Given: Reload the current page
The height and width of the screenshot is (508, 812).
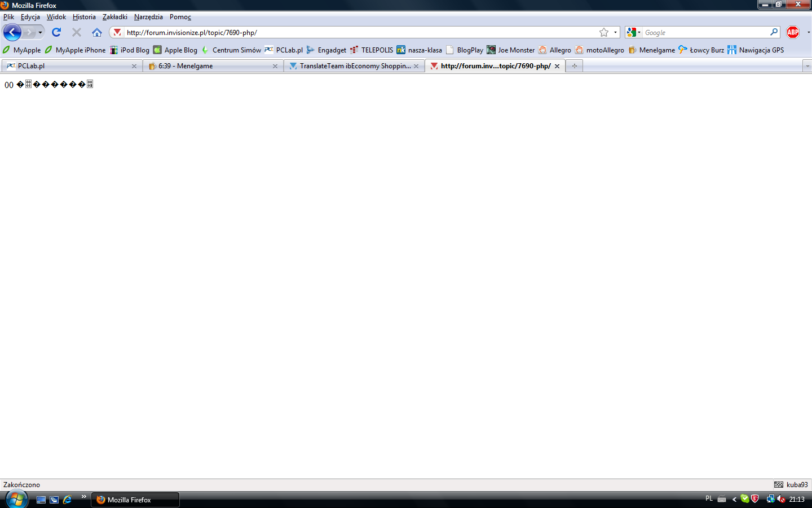Looking at the screenshot, I should point(56,32).
